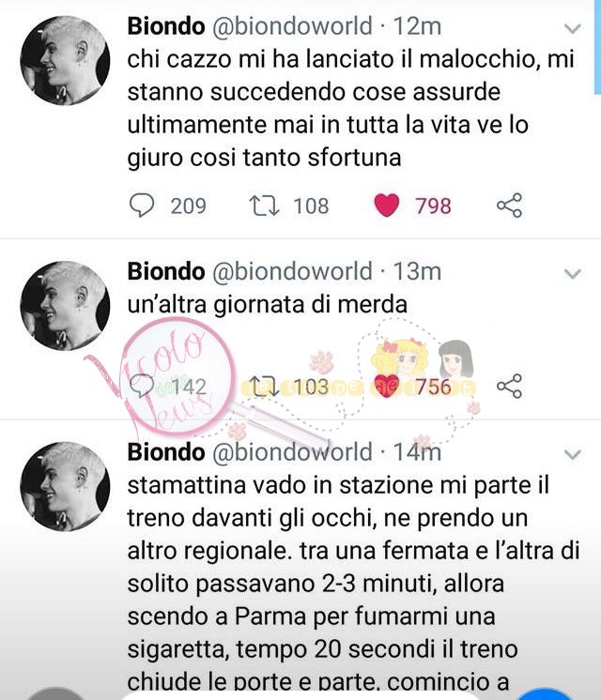
Task: Tap Biondo's profile picture on 13m tweet
Action: (65, 306)
